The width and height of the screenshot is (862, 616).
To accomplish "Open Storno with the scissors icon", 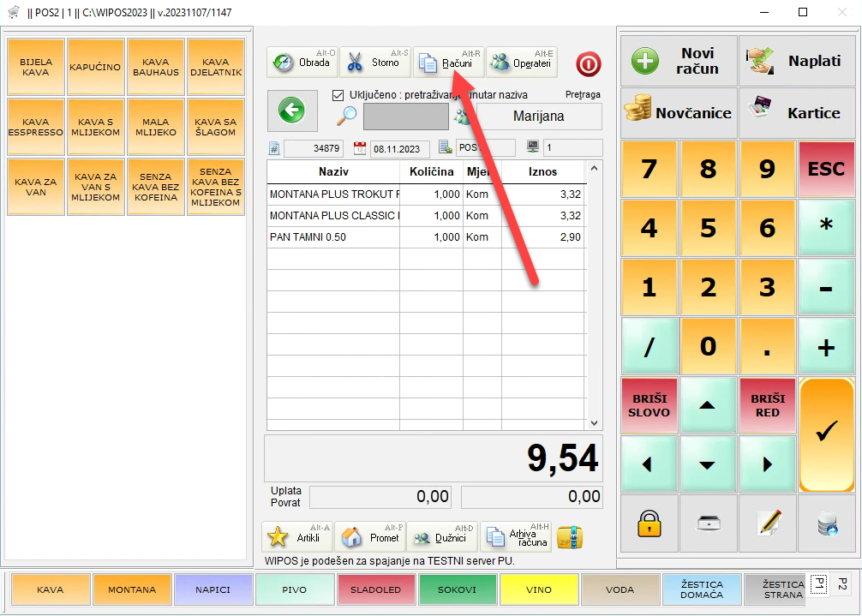I will pyautogui.click(x=375, y=63).
